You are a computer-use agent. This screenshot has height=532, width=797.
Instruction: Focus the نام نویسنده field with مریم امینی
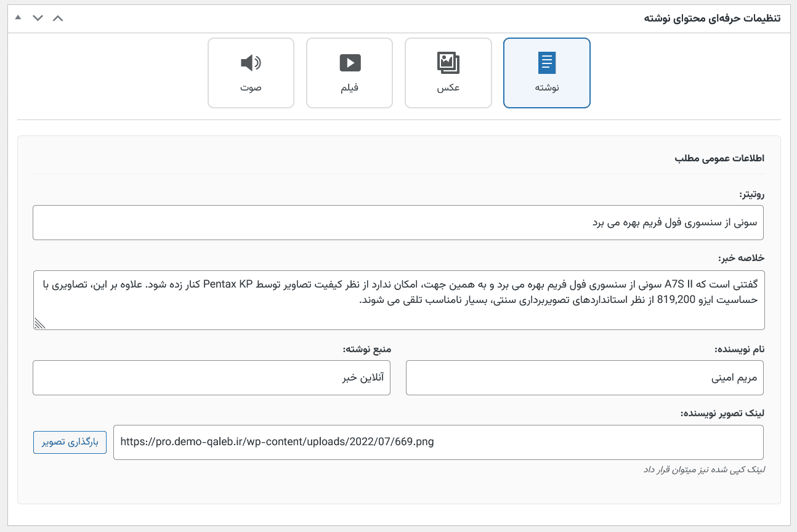tap(585, 377)
